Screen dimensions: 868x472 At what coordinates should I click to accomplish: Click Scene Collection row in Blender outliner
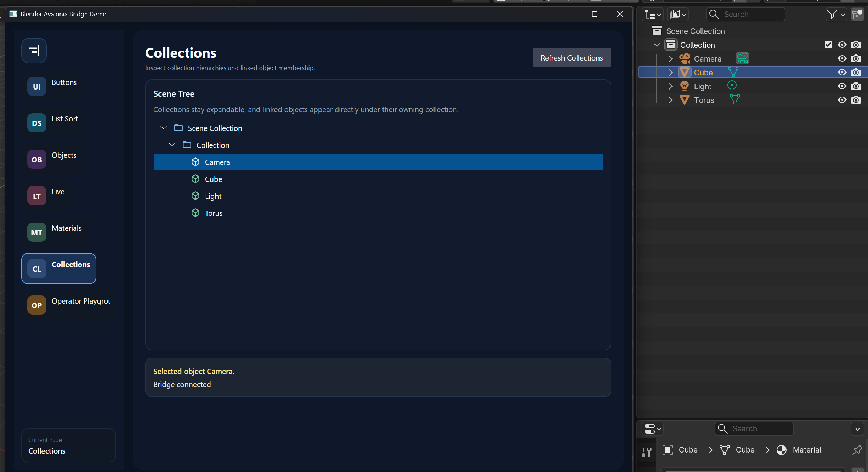pos(753,31)
